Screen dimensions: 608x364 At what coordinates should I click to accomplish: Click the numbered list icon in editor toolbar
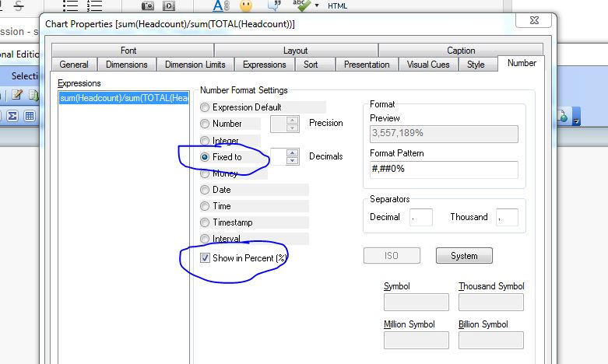[x=94, y=5]
